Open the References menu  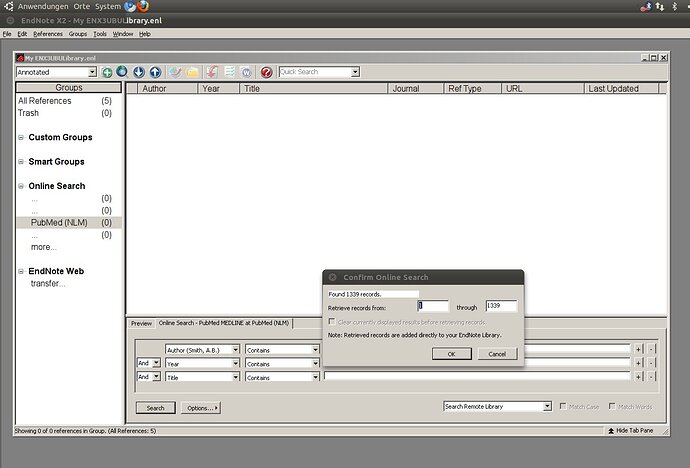pyautogui.click(x=48, y=34)
